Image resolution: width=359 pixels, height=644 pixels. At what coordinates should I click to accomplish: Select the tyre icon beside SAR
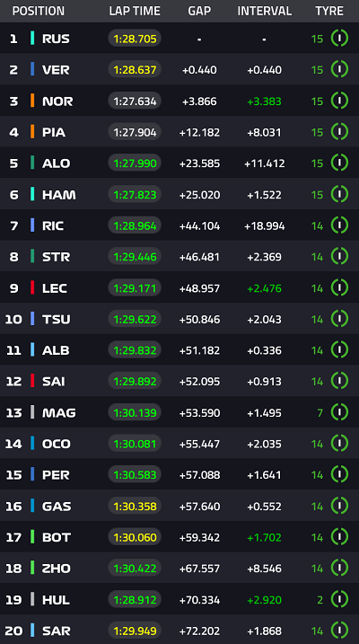point(339,630)
